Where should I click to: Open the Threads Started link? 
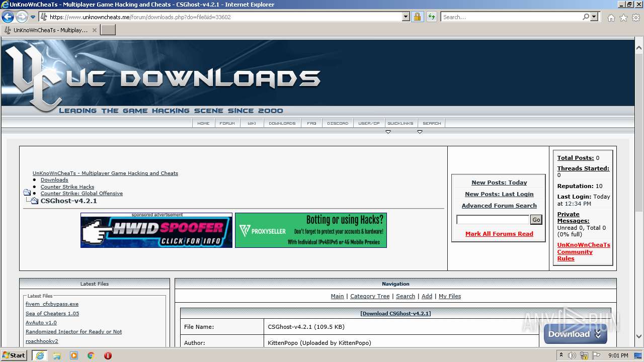coord(583,168)
